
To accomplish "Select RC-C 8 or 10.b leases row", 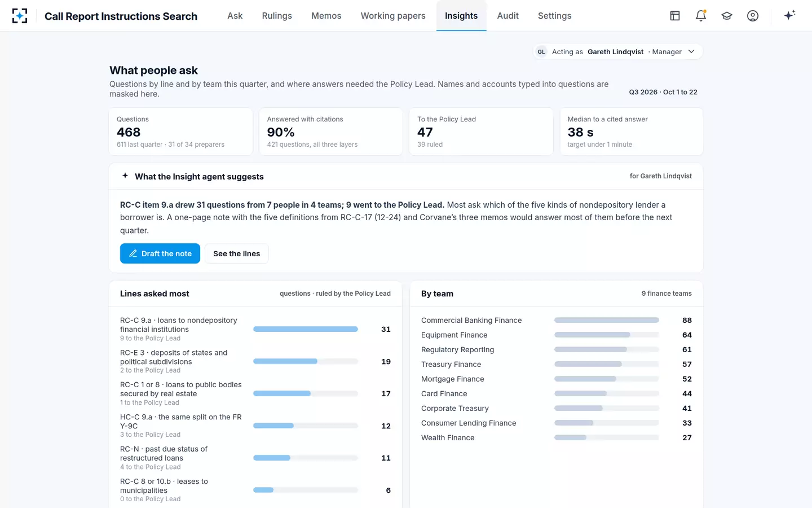I will 255,490.
